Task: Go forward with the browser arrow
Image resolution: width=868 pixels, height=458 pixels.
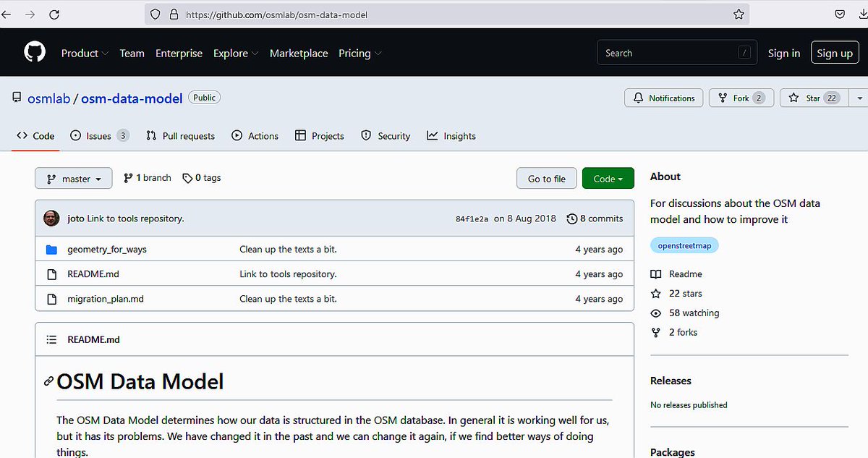Action: (x=30, y=14)
